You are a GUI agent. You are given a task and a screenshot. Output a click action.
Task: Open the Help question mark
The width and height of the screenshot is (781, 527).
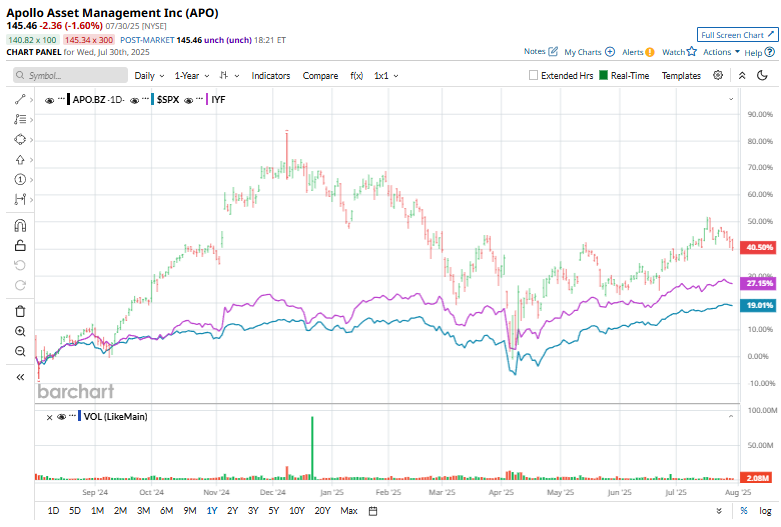pyautogui.click(x=770, y=52)
